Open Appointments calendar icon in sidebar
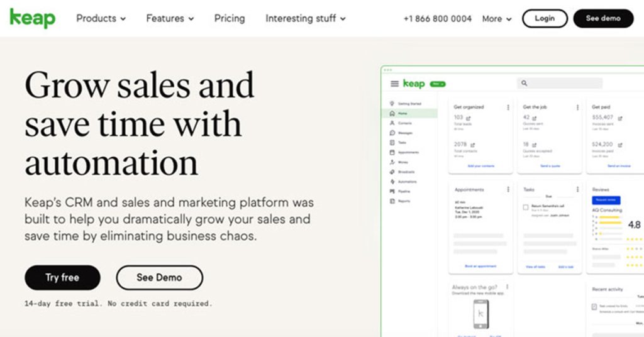Image resolution: width=644 pixels, height=337 pixels. (x=392, y=152)
